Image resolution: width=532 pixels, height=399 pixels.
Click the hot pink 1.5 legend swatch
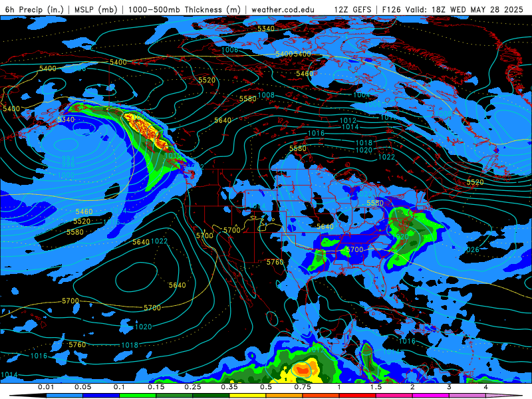tap(394, 396)
